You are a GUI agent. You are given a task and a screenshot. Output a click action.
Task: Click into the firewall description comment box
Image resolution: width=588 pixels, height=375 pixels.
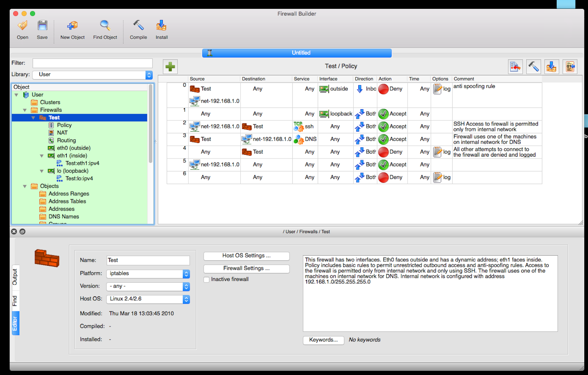point(430,293)
